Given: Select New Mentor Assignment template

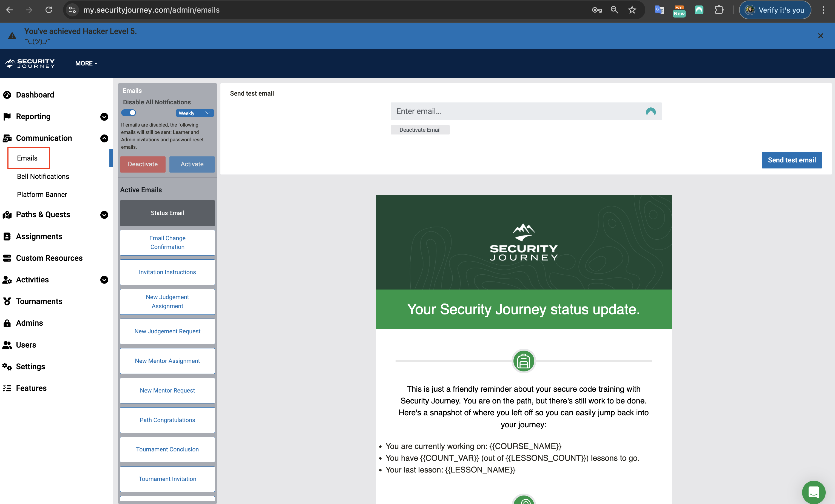Looking at the screenshot, I should [x=167, y=361].
